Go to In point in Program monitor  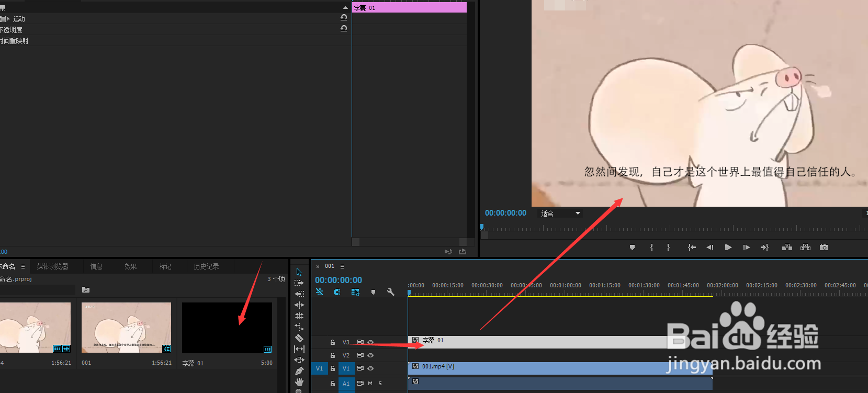tap(692, 248)
